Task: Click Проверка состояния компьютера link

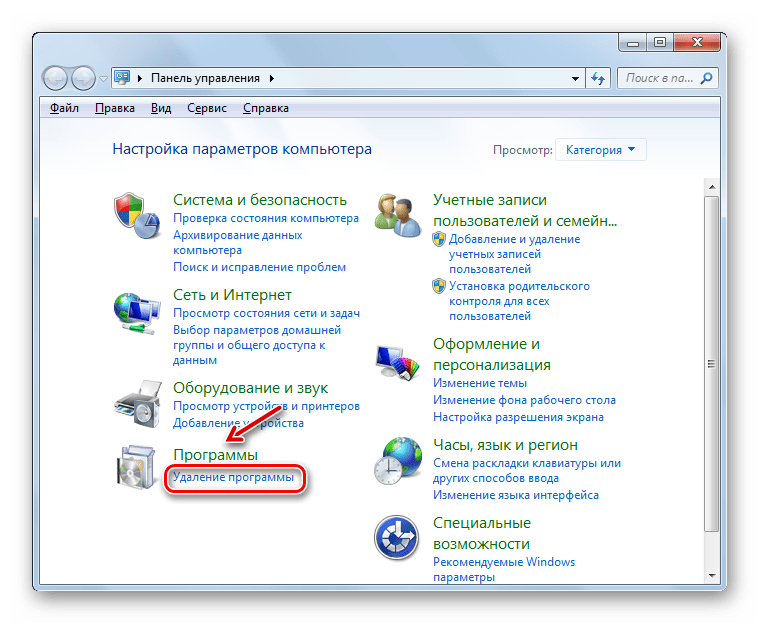Action: coord(266,218)
